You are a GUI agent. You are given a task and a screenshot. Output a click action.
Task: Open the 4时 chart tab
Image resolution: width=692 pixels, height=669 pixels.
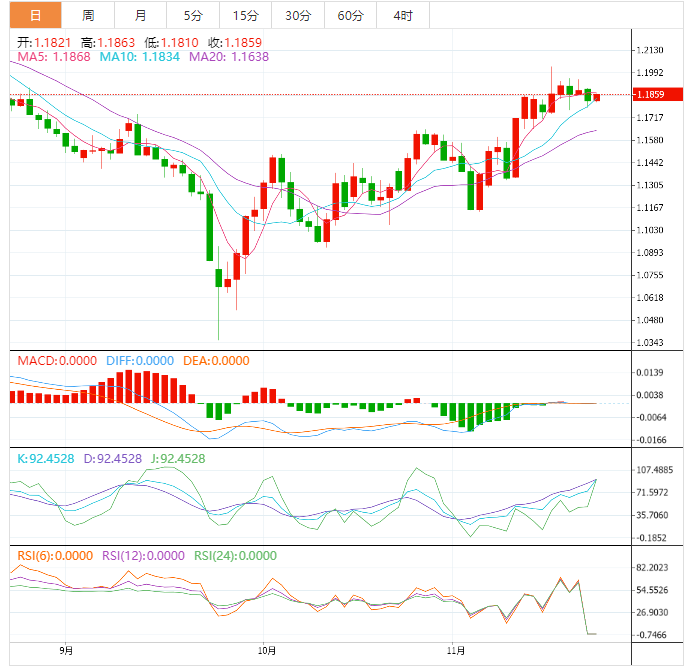coord(403,15)
